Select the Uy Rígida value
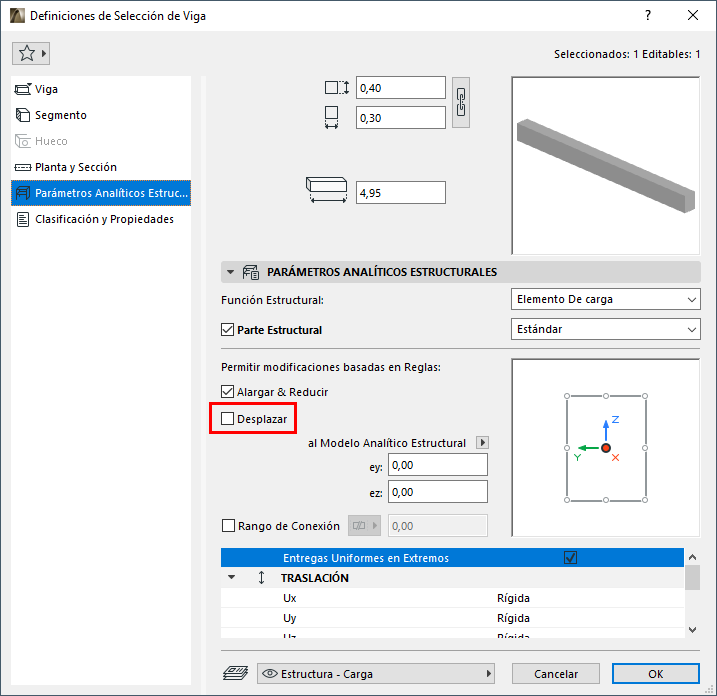The width and height of the screenshot is (717, 696). (513, 618)
